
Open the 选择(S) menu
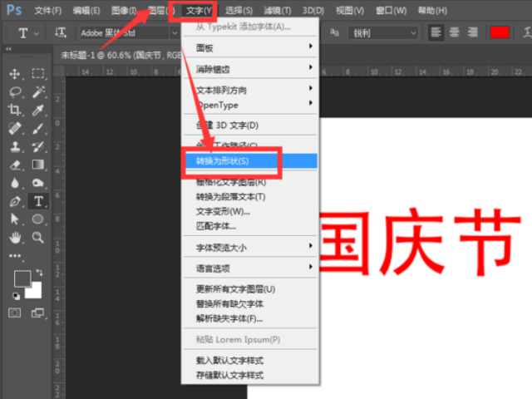pyautogui.click(x=239, y=11)
